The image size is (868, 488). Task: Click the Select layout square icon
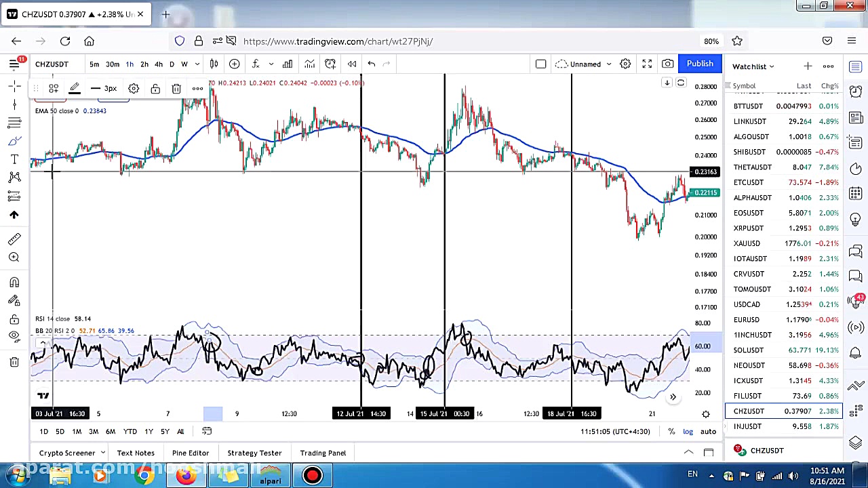coord(540,64)
